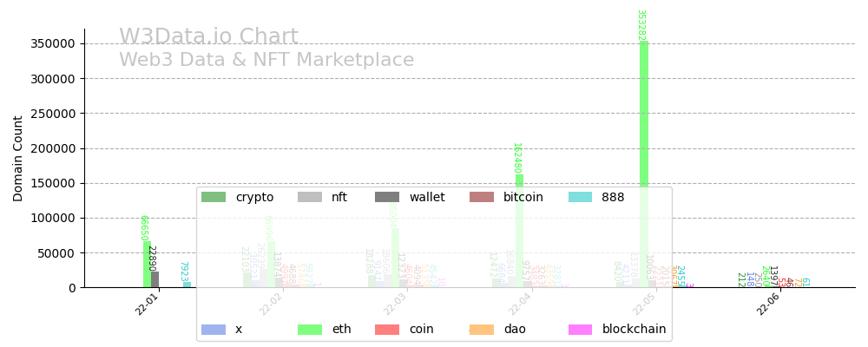Image resolution: width=868 pixels, height=347 pixels.
Task: Click the blockchain legend color swatch
Action: [581, 330]
